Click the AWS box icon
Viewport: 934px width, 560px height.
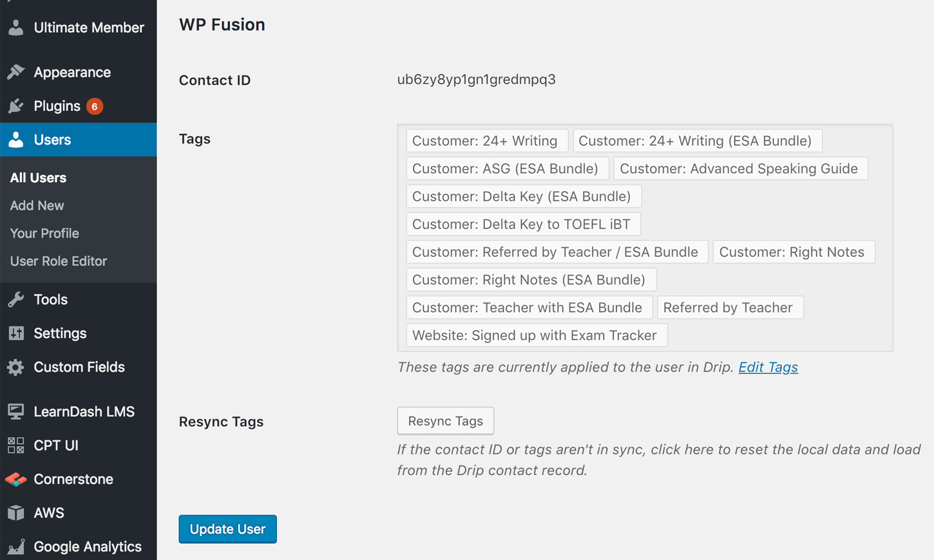click(x=16, y=513)
